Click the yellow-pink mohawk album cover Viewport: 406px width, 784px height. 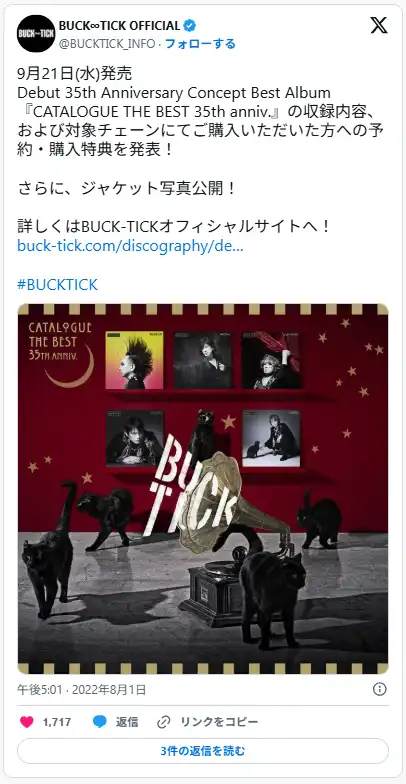[x=134, y=360]
